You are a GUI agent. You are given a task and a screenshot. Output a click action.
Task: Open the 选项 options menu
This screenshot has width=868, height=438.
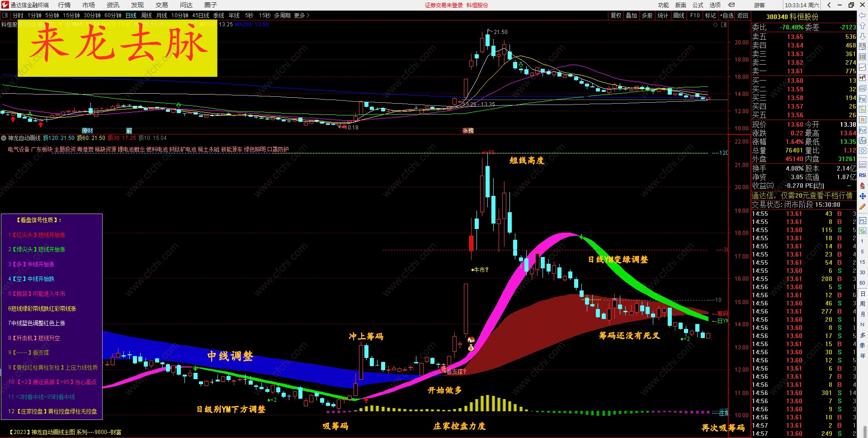[x=715, y=5]
